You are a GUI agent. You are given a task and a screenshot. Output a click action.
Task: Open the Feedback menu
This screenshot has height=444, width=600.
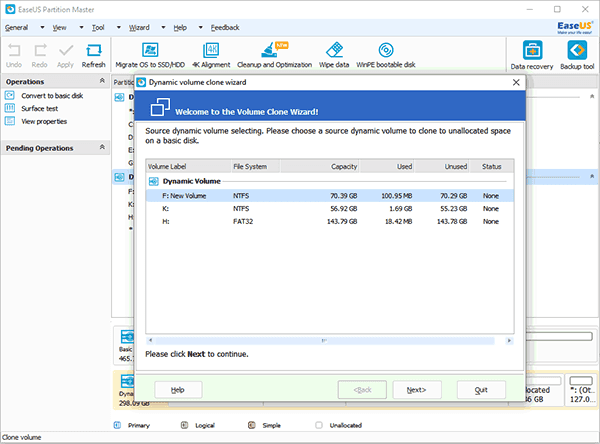point(225,29)
